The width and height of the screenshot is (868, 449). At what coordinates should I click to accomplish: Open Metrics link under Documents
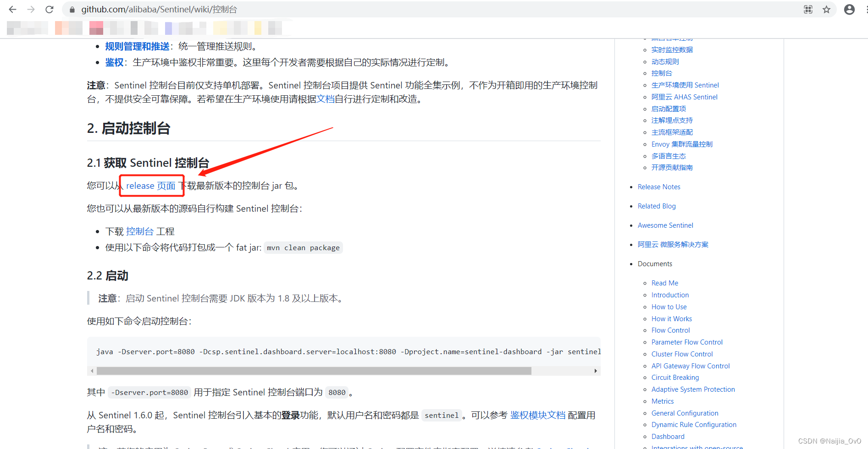point(663,401)
